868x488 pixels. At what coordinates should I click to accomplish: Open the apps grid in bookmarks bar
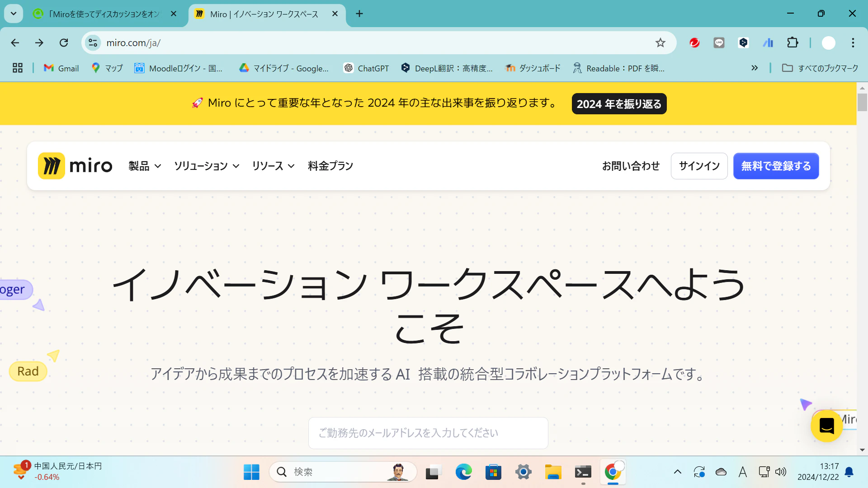[18, 68]
